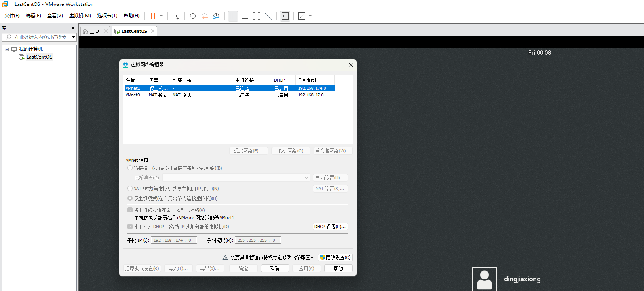Close the LastCentOS tab
The height and width of the screenshot is (291, 644).
coord(152,31)
